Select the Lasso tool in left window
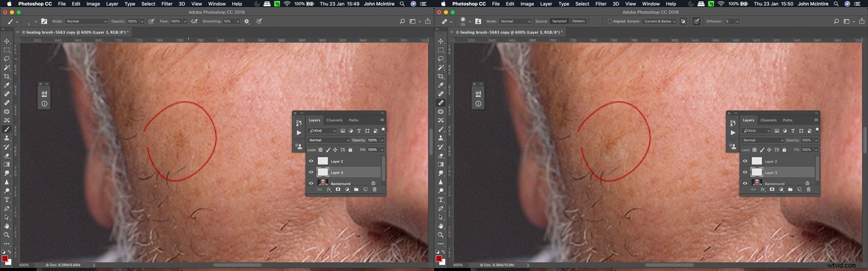The image size is (868, 271). [x=7, y=59]
